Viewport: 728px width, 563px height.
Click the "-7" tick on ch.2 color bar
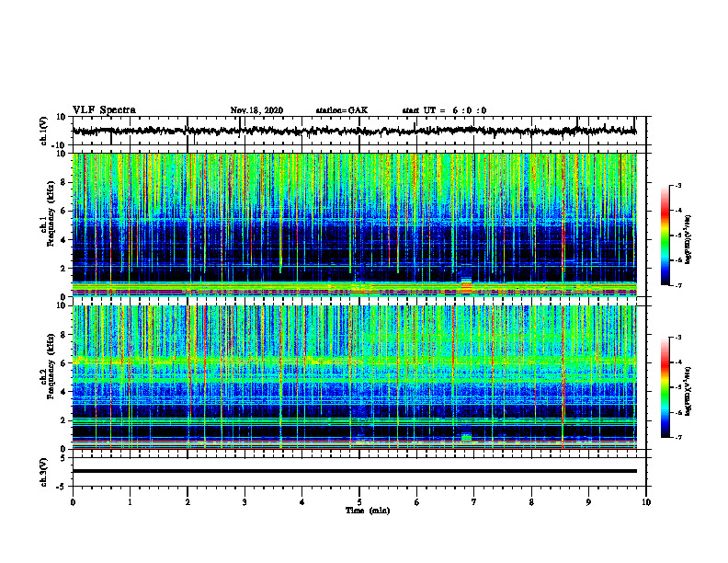677,437
